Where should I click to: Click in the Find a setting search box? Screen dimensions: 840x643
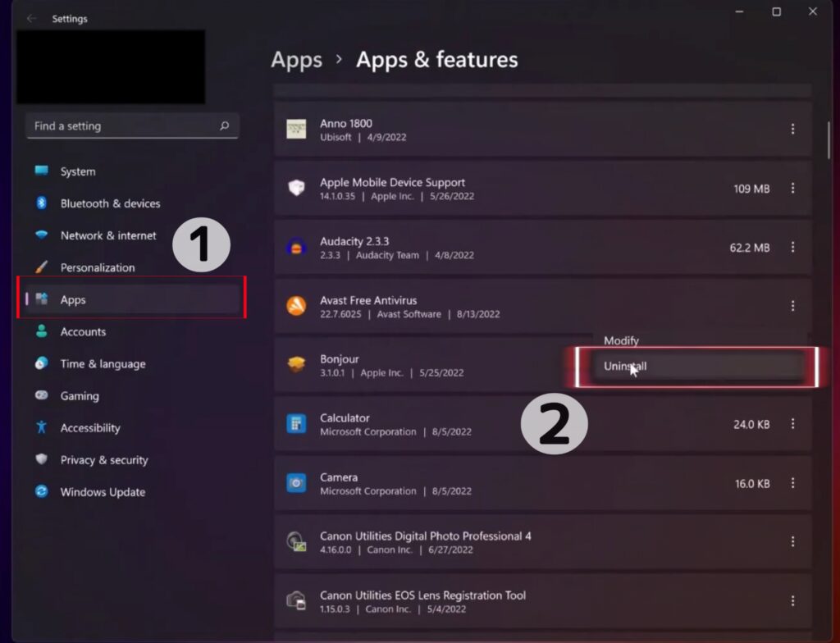[x=132, y=126]
